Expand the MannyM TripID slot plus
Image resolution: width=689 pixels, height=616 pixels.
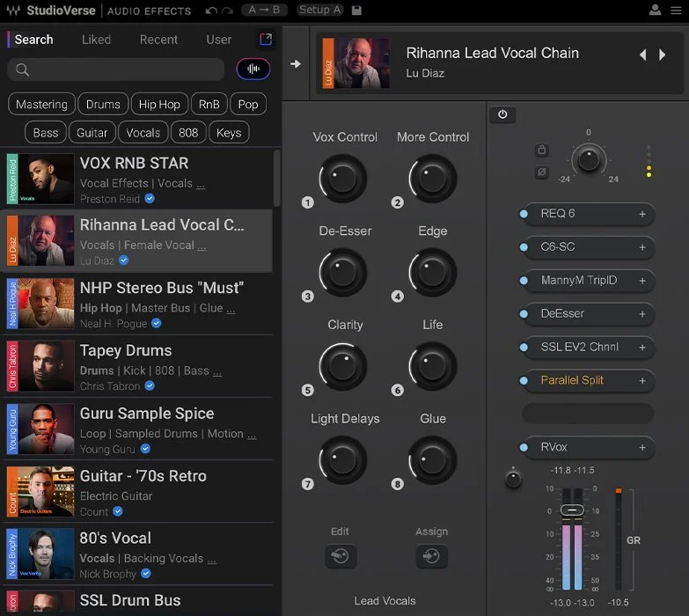[x=642, y=281]
